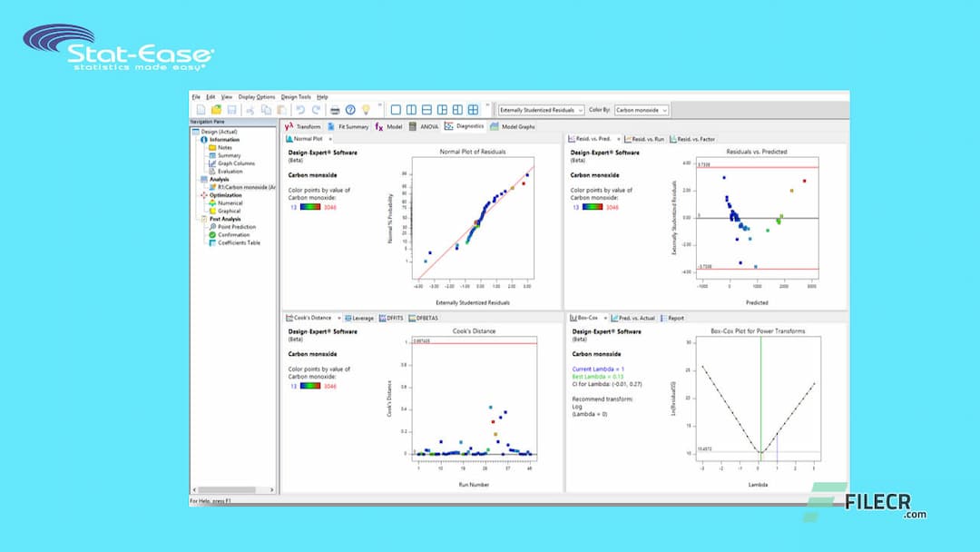980x552 pixels.
Task: Click the print icon in the toolbar
Action: tap(335, 110)
